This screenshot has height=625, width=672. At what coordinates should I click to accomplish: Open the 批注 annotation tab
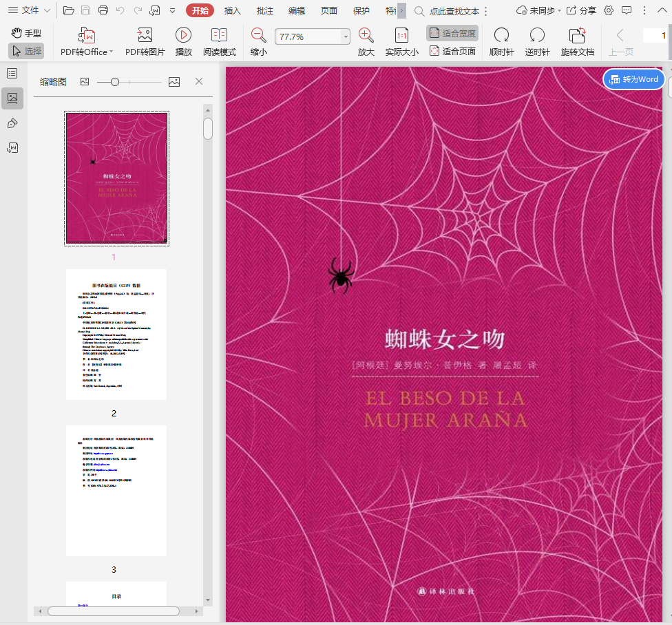coord(264,10)
